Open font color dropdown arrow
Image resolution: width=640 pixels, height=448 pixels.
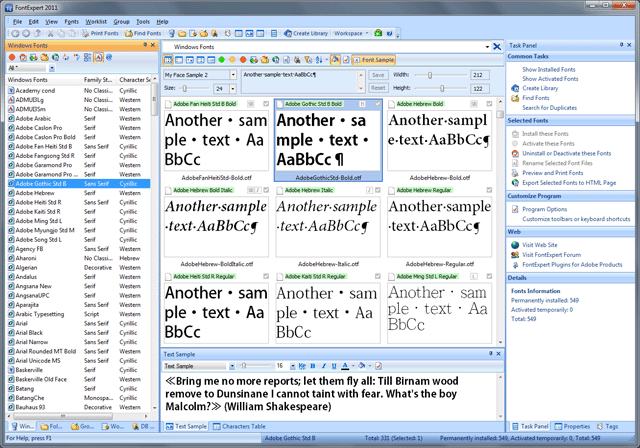tap(353, 366)
